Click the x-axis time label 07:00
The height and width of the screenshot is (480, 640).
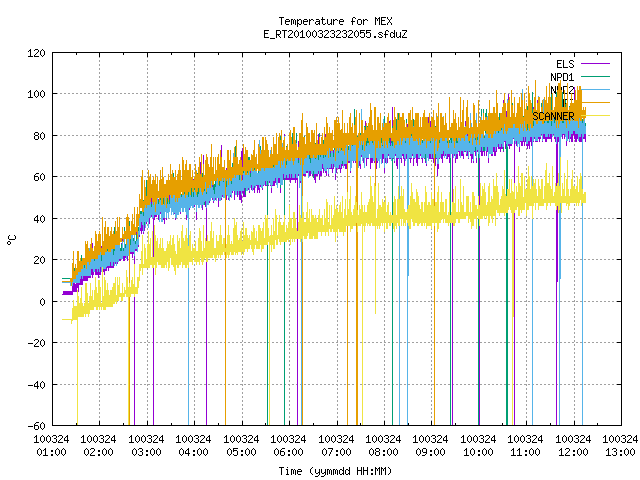click(336, 452)
